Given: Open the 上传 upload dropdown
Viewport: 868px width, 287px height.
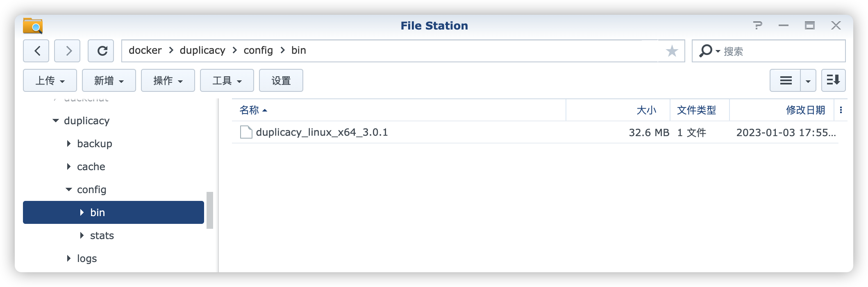Looking at the screenshot, I should (x=50, y=81).
